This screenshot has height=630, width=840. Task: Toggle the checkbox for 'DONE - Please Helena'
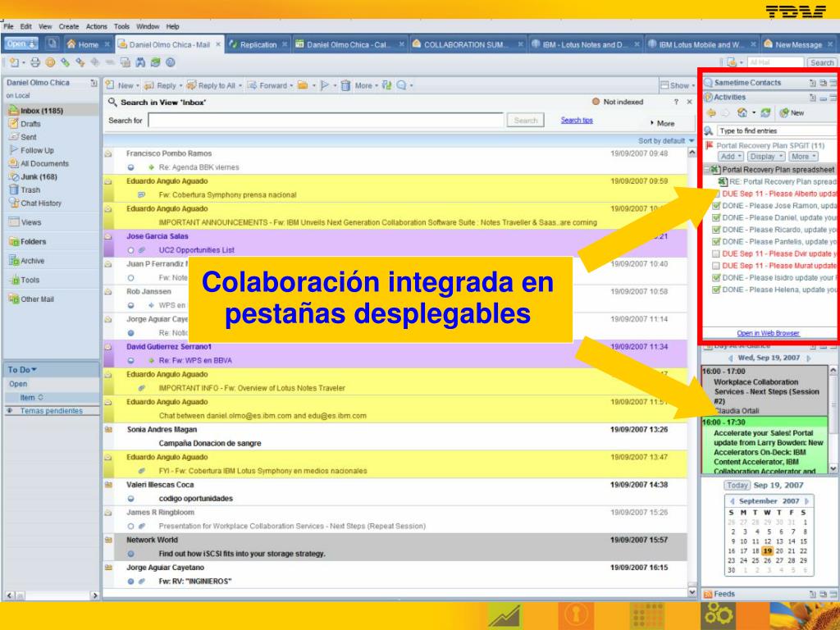coord(715,290)
